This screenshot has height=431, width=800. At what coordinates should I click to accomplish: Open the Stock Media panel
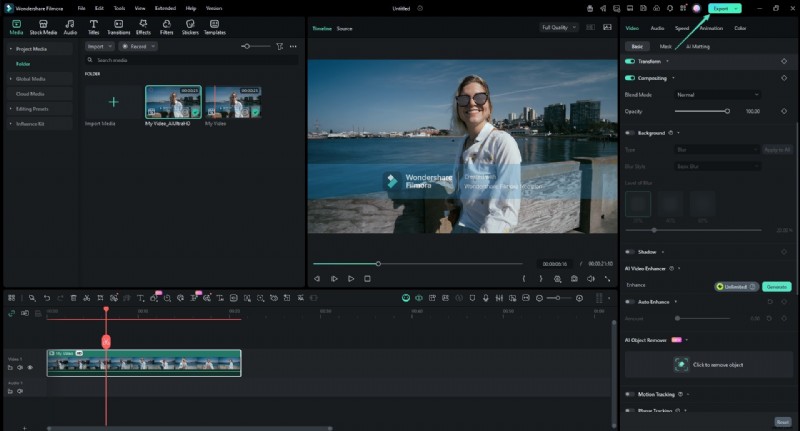(x=43, y=26)
